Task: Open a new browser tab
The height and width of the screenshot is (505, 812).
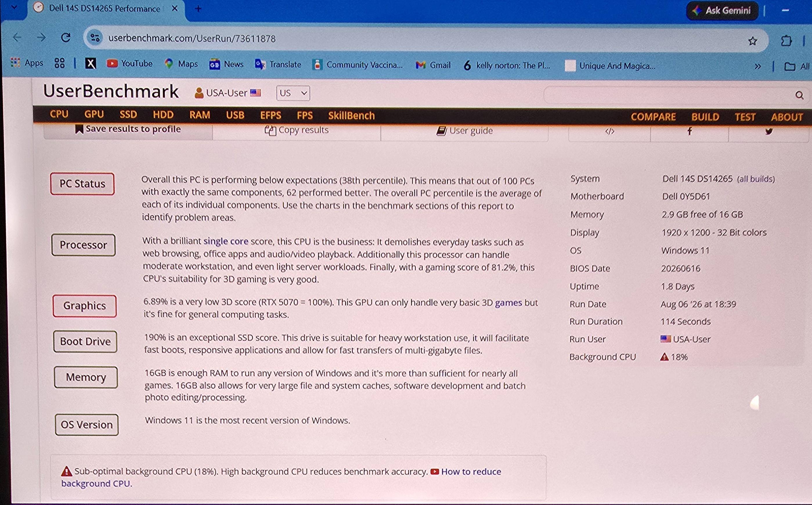Action: pyautogui.click(x=198, y=9)
